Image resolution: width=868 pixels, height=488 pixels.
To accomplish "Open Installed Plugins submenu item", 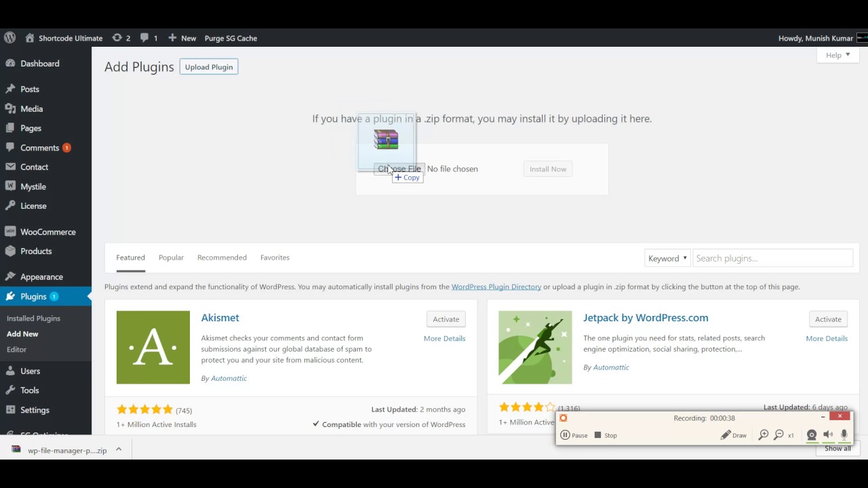I will [x=33, y=318].
